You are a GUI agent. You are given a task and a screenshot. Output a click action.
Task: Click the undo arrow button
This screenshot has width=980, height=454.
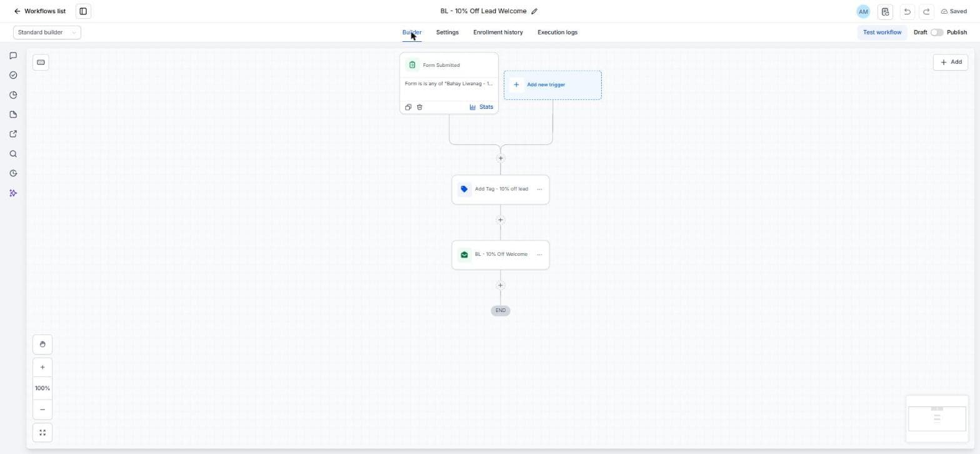point(907,11)
